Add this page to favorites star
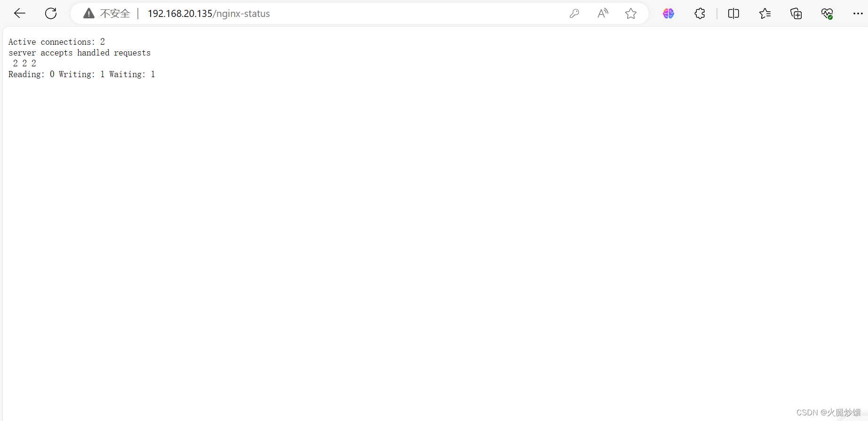 pyautogui.click(x=631, y=14)
